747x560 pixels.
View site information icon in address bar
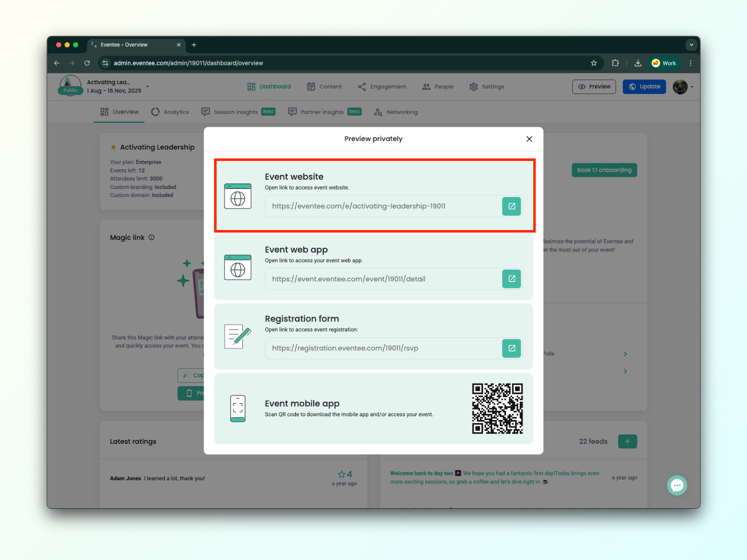click(x=106, y=63)
